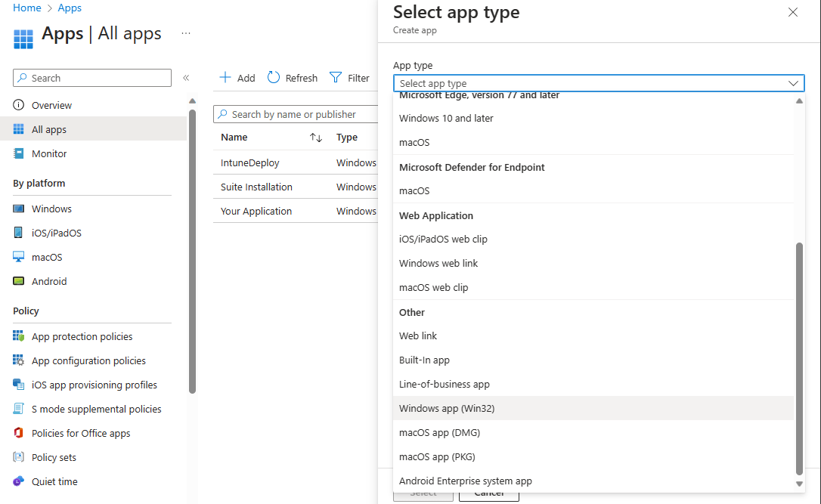Click the iOS/iPadOS device icon
The width and height of the screenshot is (821, 504).
point(18,233)
